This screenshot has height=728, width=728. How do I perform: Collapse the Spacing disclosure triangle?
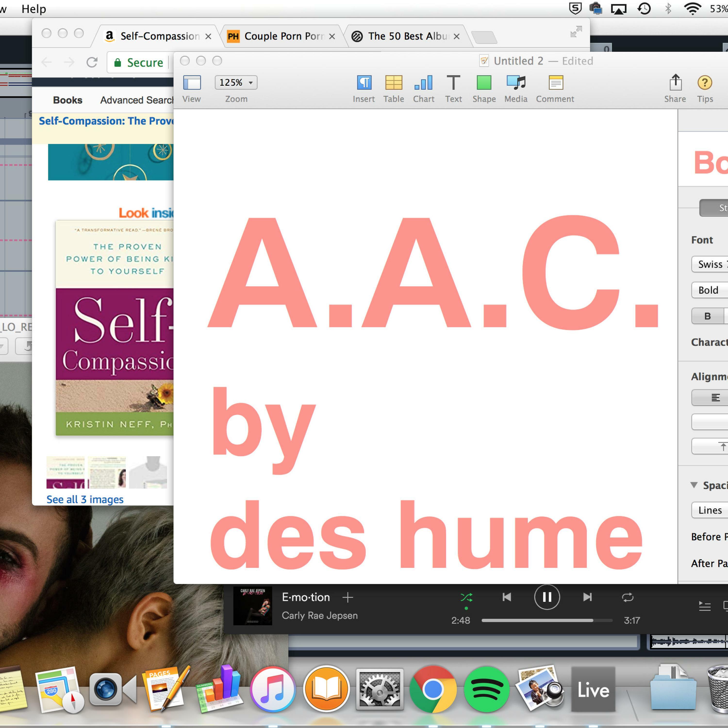click(694, 485)
